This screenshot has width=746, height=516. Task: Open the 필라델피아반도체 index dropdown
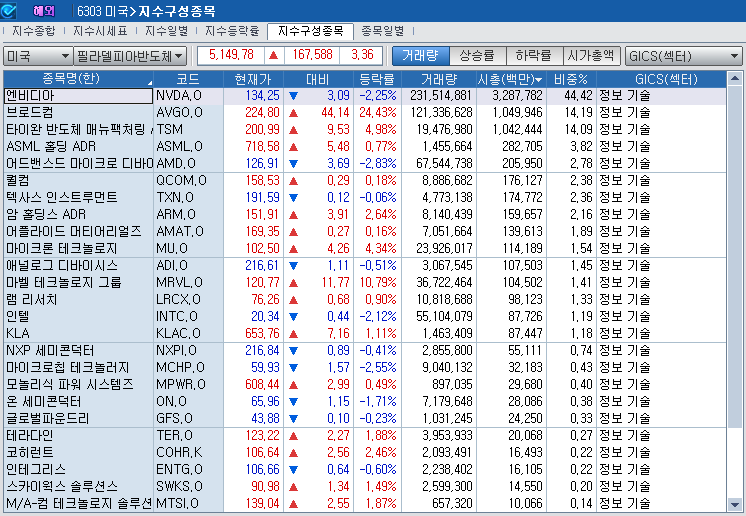130,56
